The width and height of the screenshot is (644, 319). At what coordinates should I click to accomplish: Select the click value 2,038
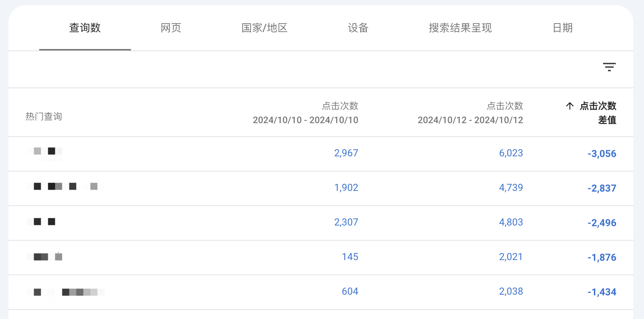click(511, 291)
